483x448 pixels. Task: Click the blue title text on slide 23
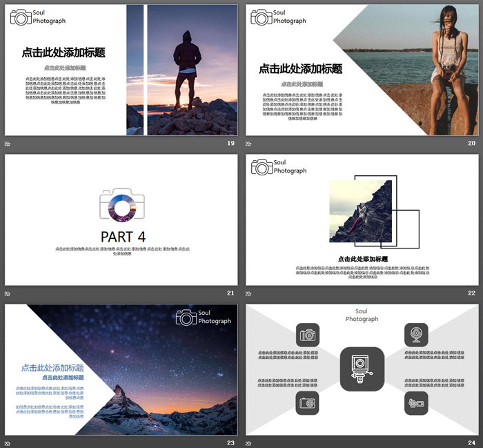pyautogui.click(x=52, y=368)
